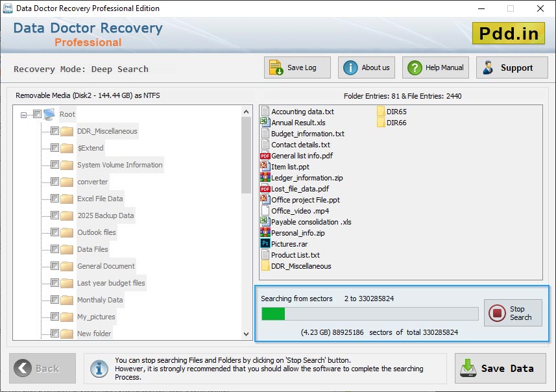556x392 pixels.
Task: Click the converter folder icon
Action: (67, 182)
